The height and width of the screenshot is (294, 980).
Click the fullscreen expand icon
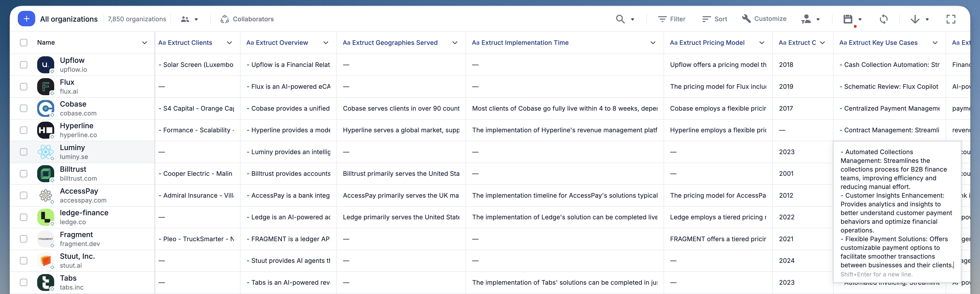pyautogui.click(x=951, y=19)
